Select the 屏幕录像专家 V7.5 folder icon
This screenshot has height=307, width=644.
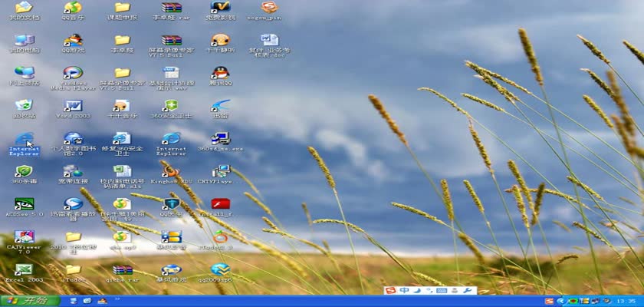tap(123, 78)
